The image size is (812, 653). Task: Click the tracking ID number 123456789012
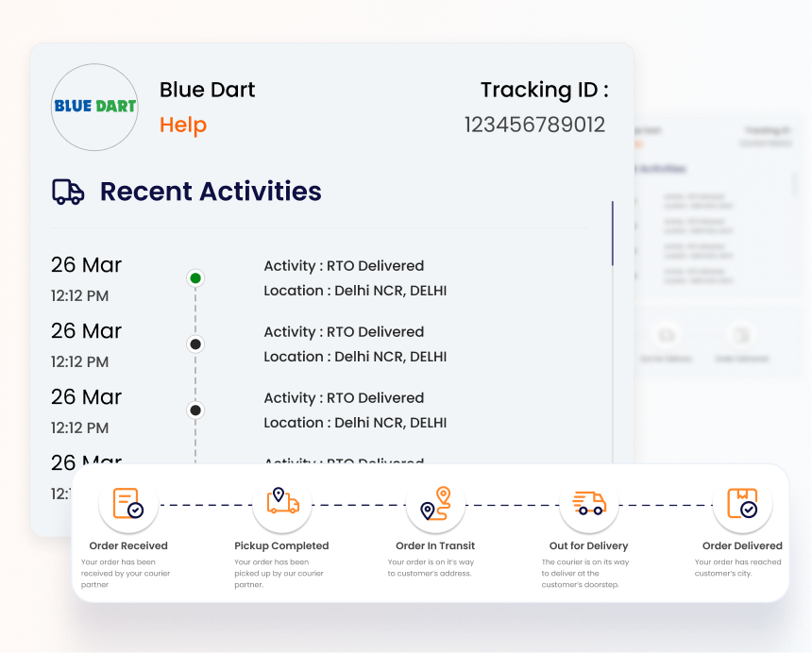point(534,126)
